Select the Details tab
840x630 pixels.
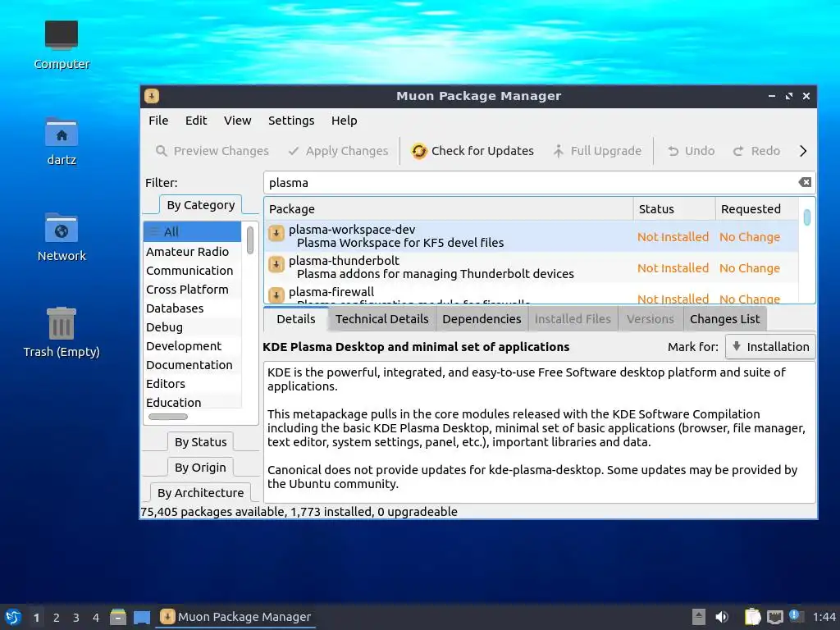pyautogui.click(x=295, y=319)
